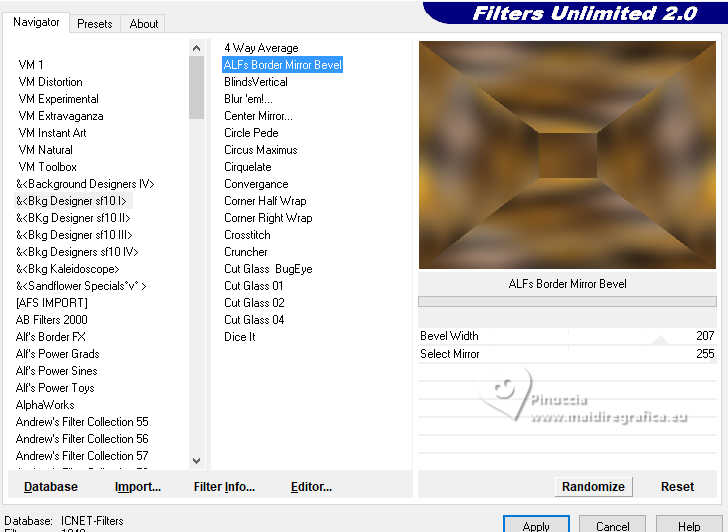Choose the Cirquelate filter
This screenshot has width=728, height=532.
point(248,167)
